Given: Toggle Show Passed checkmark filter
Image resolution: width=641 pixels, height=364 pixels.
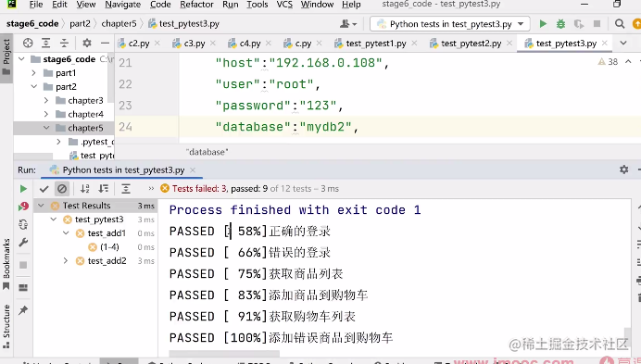Looking at the screenshot, I should coord(44,189).
